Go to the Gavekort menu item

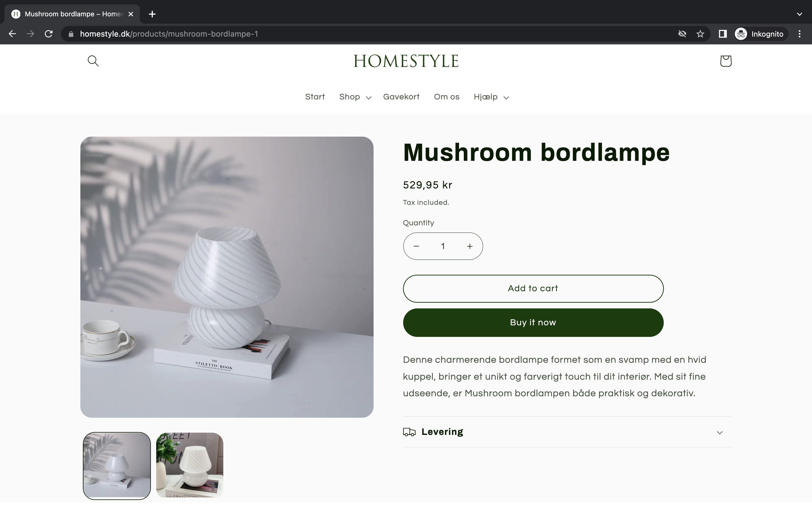pos(401,97)
